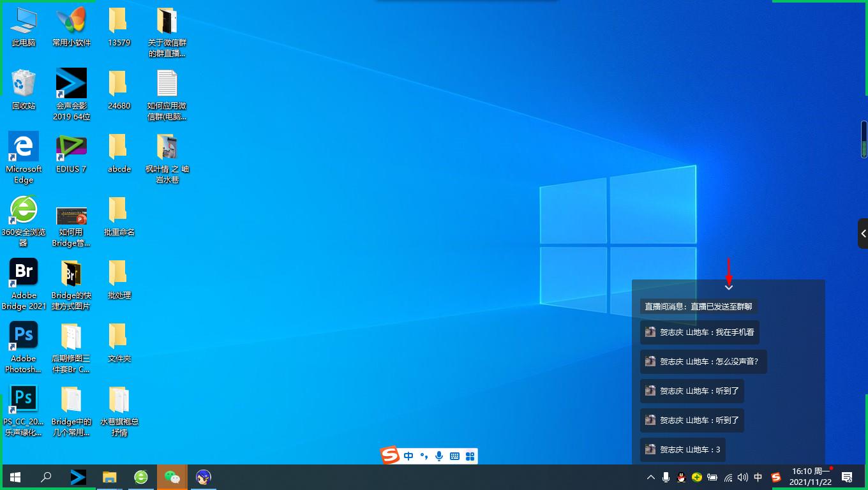This screenshot has width=868, height=490.
Task: Select the 关于微信群的群直播 folder
Action: click(167, 31)
